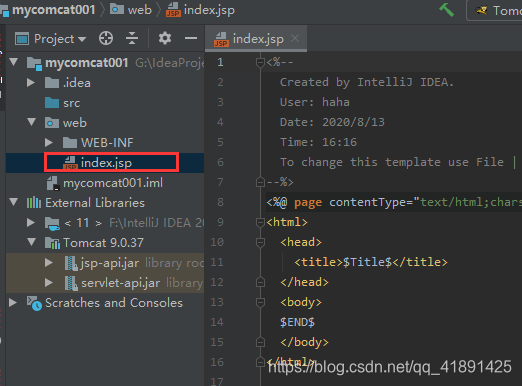Open the Tomcat run configuration selector
Image resolution: width=522 pixels, height=386 pixels.
[494, 11]
